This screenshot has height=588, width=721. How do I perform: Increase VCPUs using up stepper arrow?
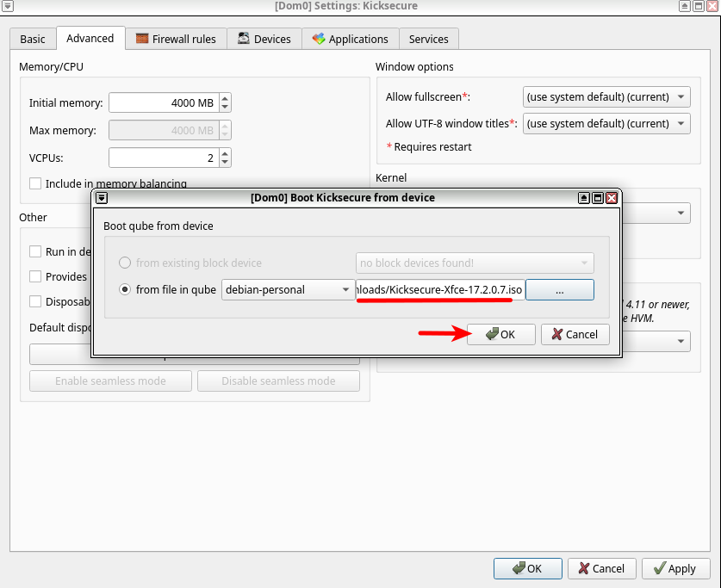pos(225,153)
